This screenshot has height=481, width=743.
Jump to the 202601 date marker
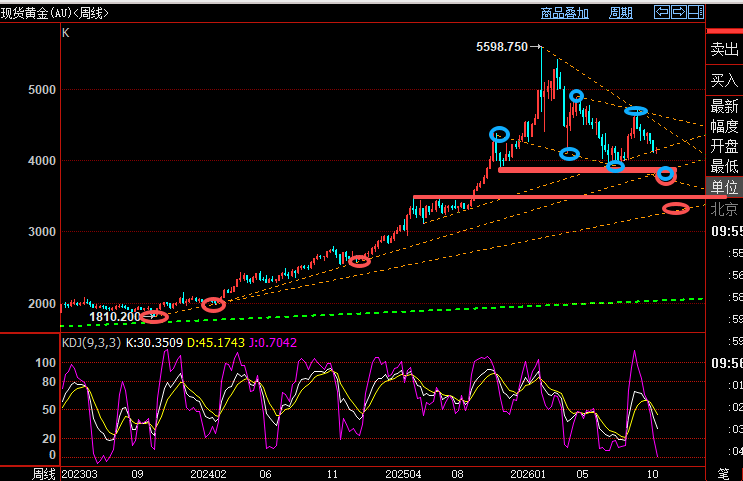[x=528, y=474]
